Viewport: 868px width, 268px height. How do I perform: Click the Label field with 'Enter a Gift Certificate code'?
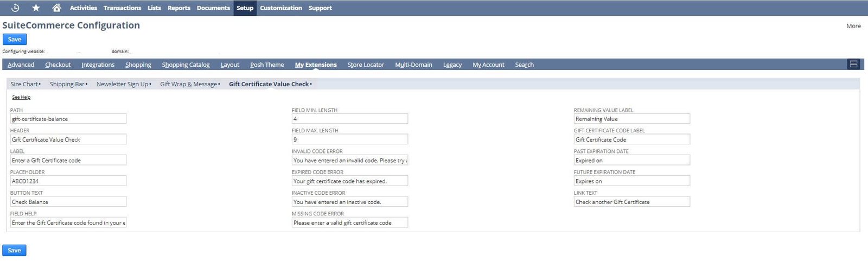pyautogui.click(x=68, y=160)
